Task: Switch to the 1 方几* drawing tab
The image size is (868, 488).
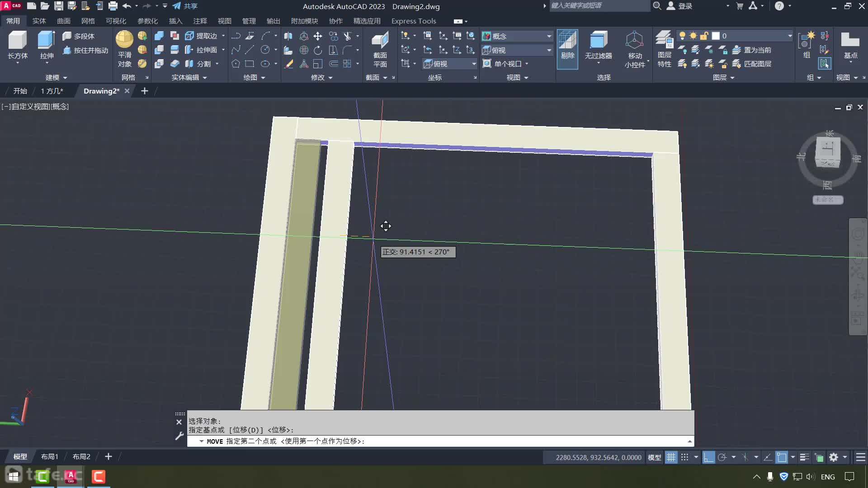Action: (52, 91)
